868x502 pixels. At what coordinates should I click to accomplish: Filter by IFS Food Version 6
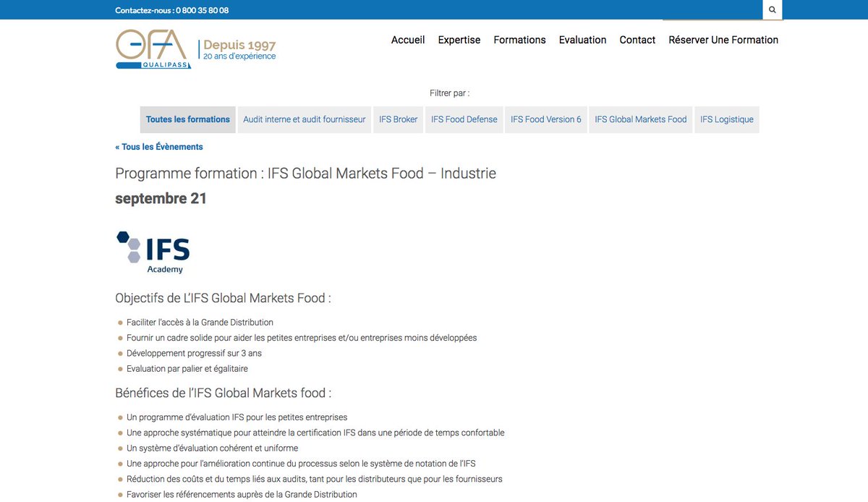point(546,119)
